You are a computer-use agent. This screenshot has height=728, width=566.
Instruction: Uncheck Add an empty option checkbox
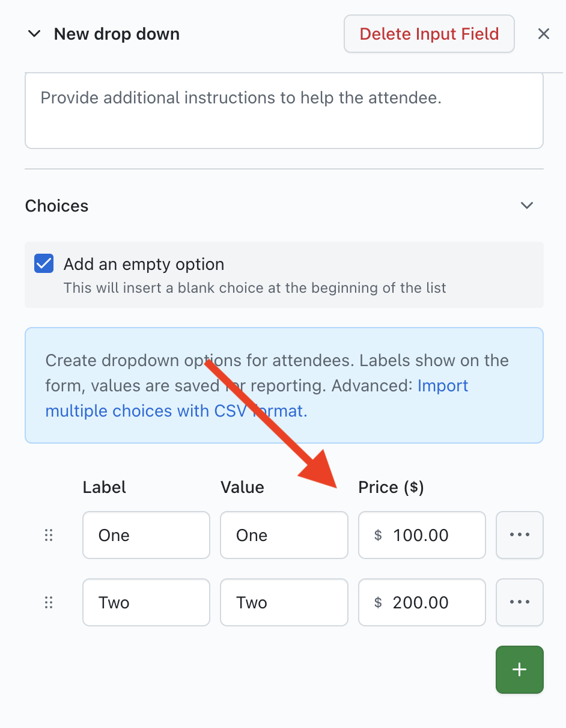click(x=44, y=264)
